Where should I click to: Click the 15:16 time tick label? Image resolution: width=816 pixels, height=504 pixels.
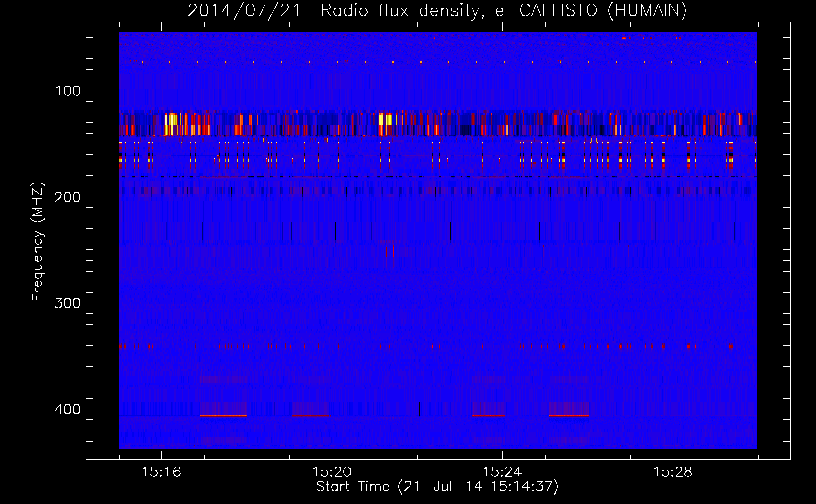tap(161, 472)
